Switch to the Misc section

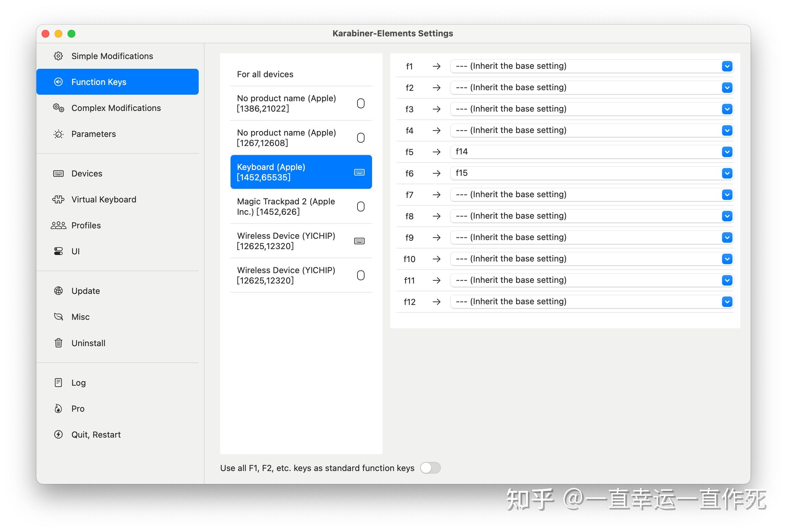80,317
